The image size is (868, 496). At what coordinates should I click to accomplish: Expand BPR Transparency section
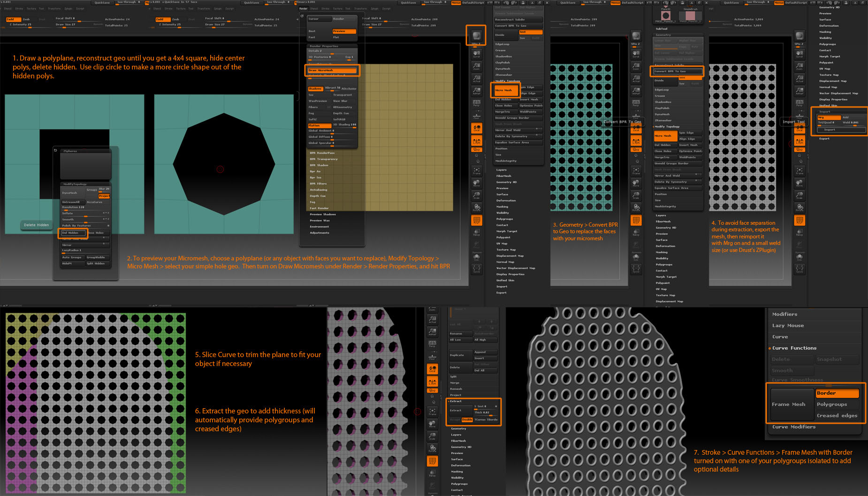click(324, 159)
